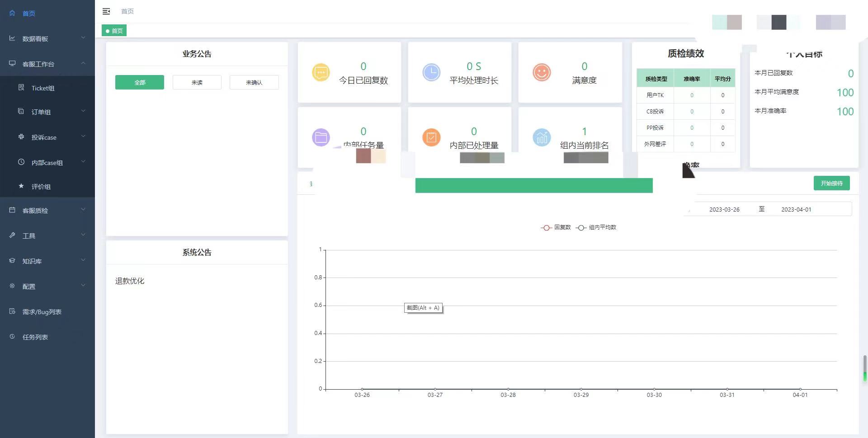
Task: Open the 首页 sidebar menu item
Action: pyautogui.click(x=47, y=13)
